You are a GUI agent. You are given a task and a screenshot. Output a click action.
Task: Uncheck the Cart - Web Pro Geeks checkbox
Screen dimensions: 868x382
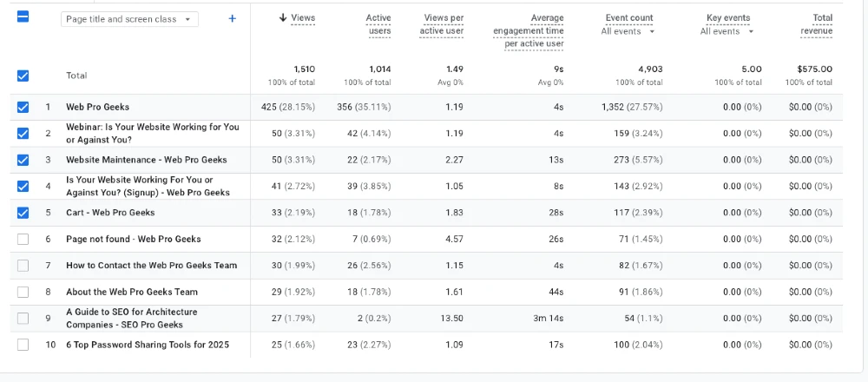23,213
